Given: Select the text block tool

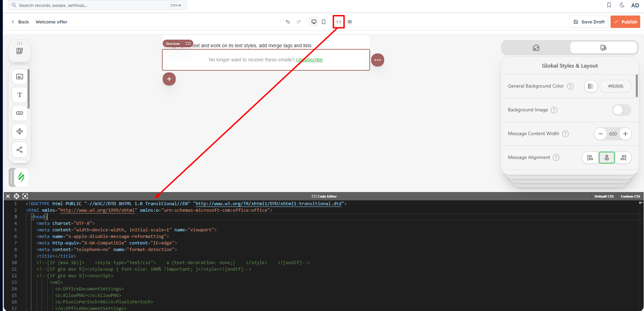Looking at the screenshot, I should [20, 95].
